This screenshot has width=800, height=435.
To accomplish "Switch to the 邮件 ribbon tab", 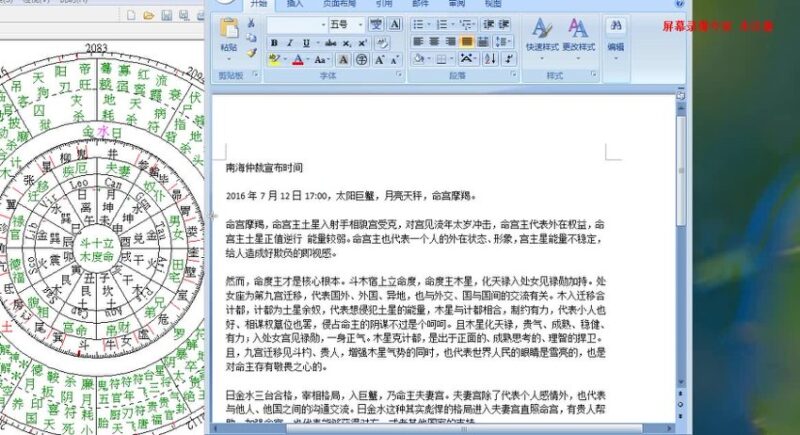I will coord(420,4).
